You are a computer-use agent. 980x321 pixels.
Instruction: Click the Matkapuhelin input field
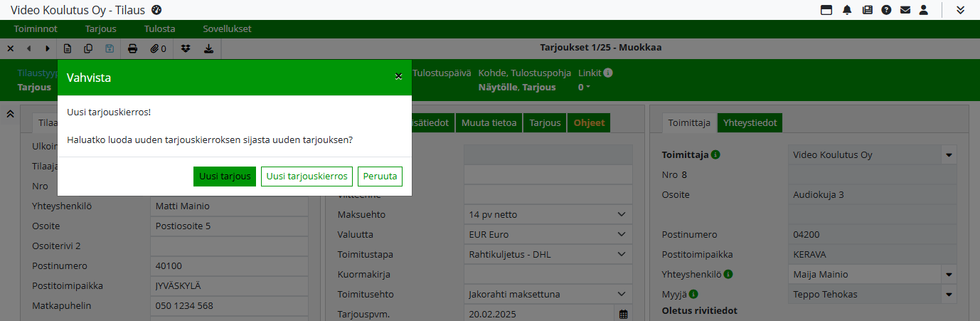click(x=229, y=306)
